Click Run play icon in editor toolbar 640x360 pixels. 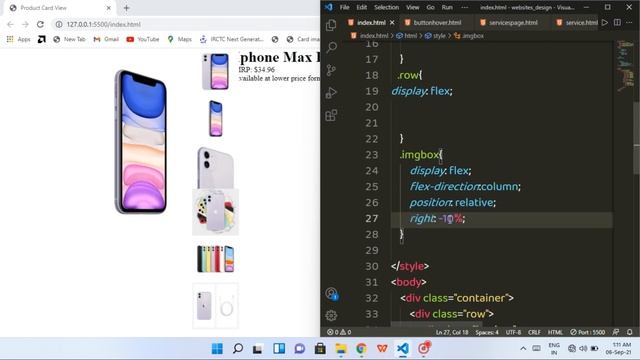click(x=605, y=22)
